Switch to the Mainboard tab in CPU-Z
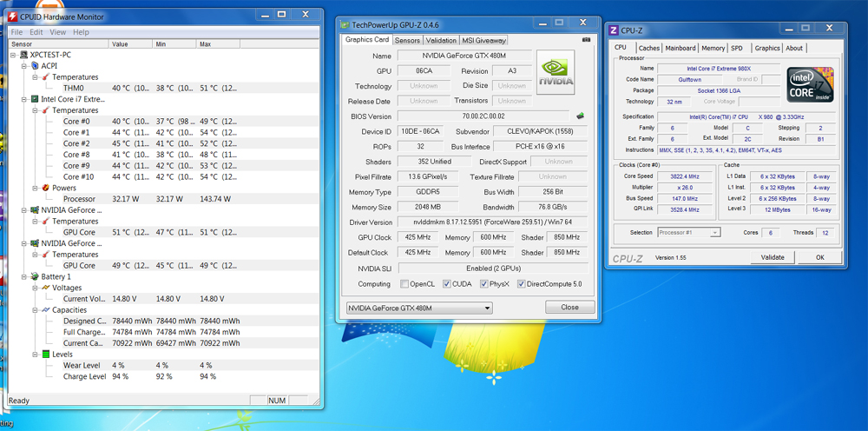Image resolution: width=868 pixels, height=431 pixels. point(681,48)
